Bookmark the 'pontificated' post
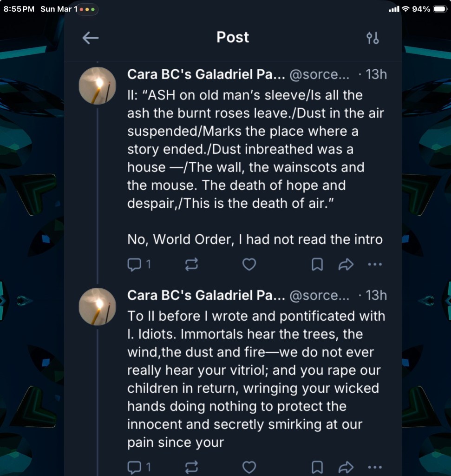Viewport: 451px width, 476px height. 317,467
